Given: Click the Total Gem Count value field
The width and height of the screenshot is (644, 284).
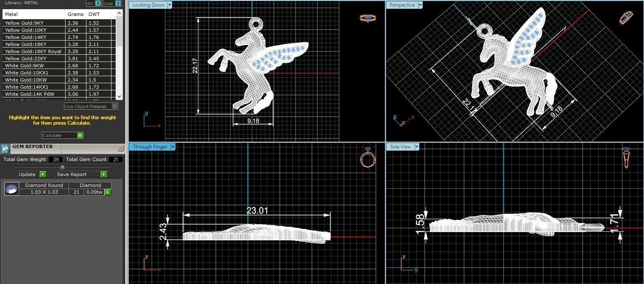Looking at the screenshot, I should click(x=116, y=159).
